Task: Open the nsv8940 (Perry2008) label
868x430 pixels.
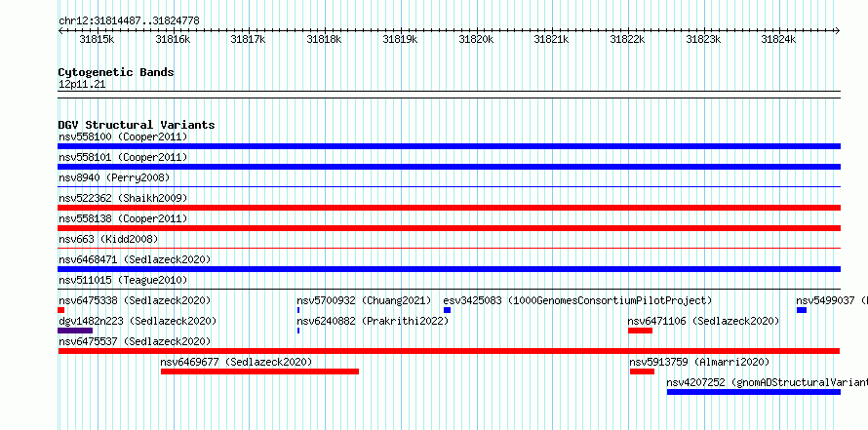Action: tap(114, 177)
